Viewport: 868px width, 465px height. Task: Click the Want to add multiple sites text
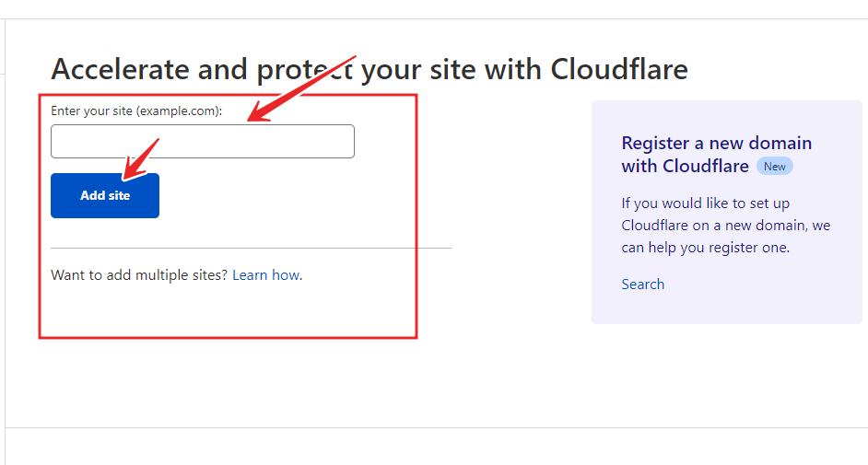click(x=138, y=274)
